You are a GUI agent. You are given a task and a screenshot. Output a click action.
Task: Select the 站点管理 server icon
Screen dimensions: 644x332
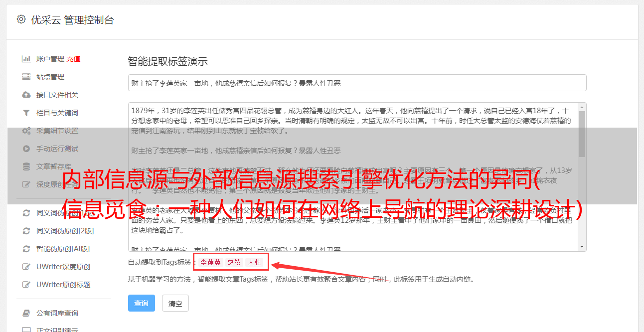(x=26, y=77)
